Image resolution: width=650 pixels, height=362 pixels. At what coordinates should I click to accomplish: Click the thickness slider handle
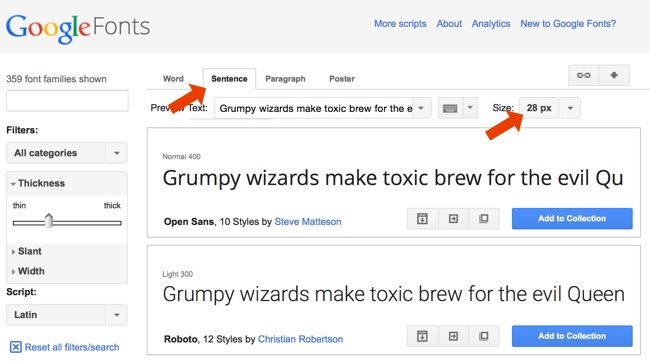click(49, 221)
